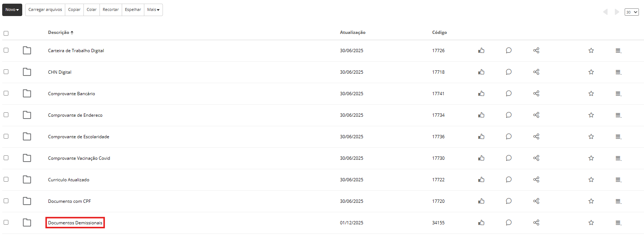Viewport: 644px width, 236px height.
Task: Toggle the select-all checkbox in header
Action: (6, 33)
